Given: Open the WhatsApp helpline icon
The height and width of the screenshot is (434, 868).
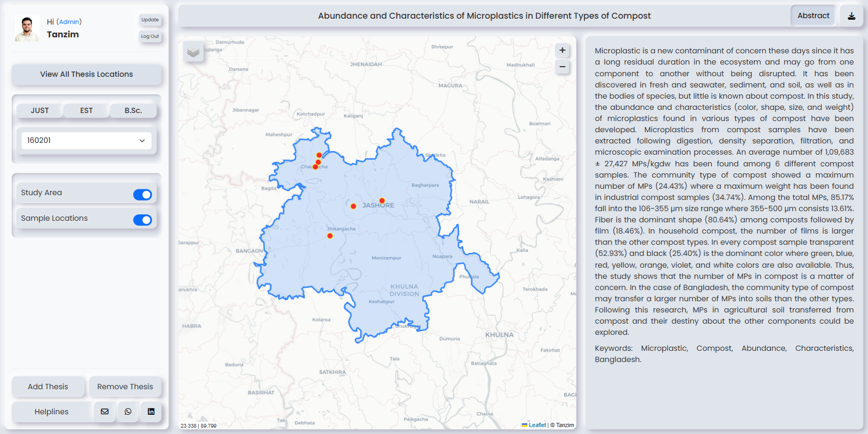Looking at the screenshot, I should click(x=128, y=412).
